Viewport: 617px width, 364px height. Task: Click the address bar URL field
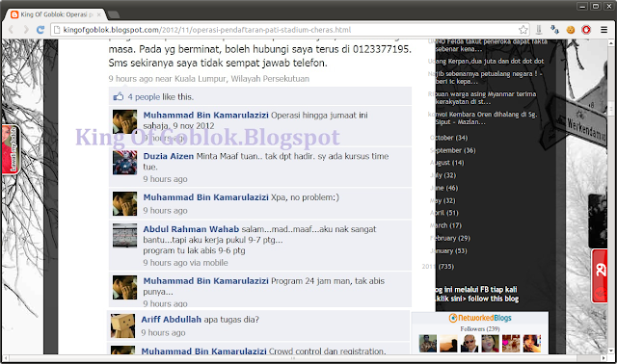tap(289, 30)
